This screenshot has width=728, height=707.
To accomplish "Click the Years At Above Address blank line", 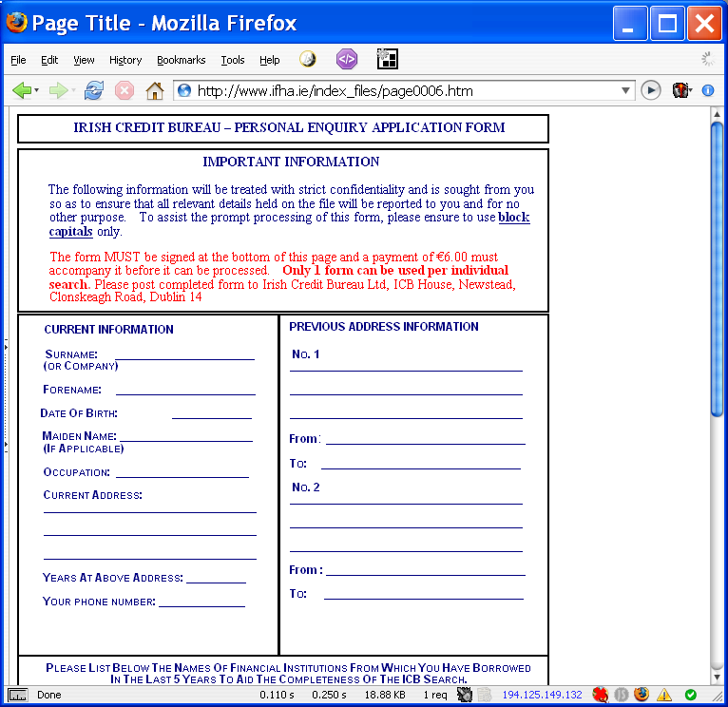I will tap(216, 583).
